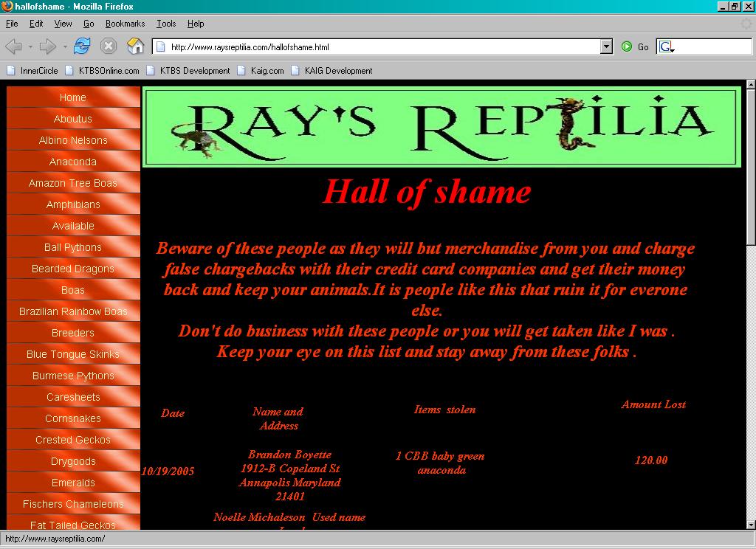
Task: Open the Tools menu
Action: click(x=166, y=24)
